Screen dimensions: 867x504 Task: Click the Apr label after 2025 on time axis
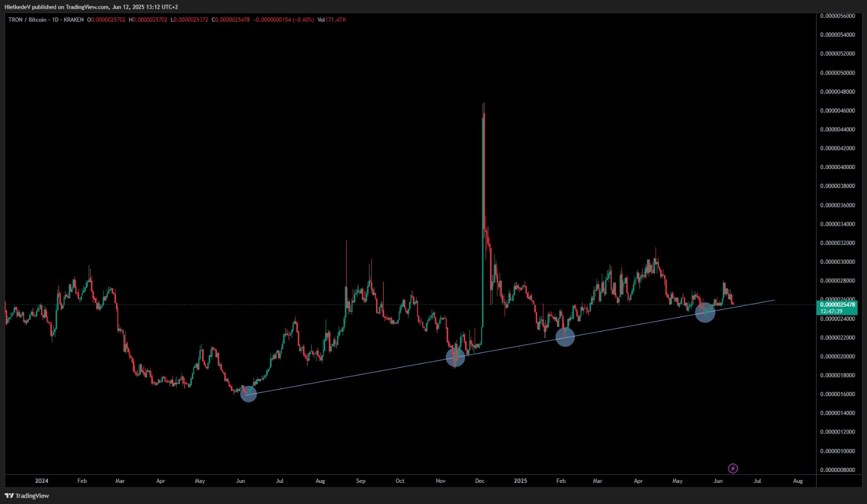(x=638, y=481)
